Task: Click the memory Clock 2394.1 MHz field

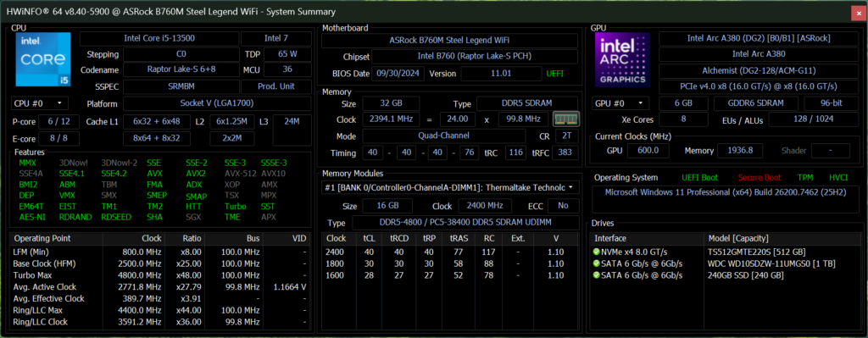Action: click(390, 119)
